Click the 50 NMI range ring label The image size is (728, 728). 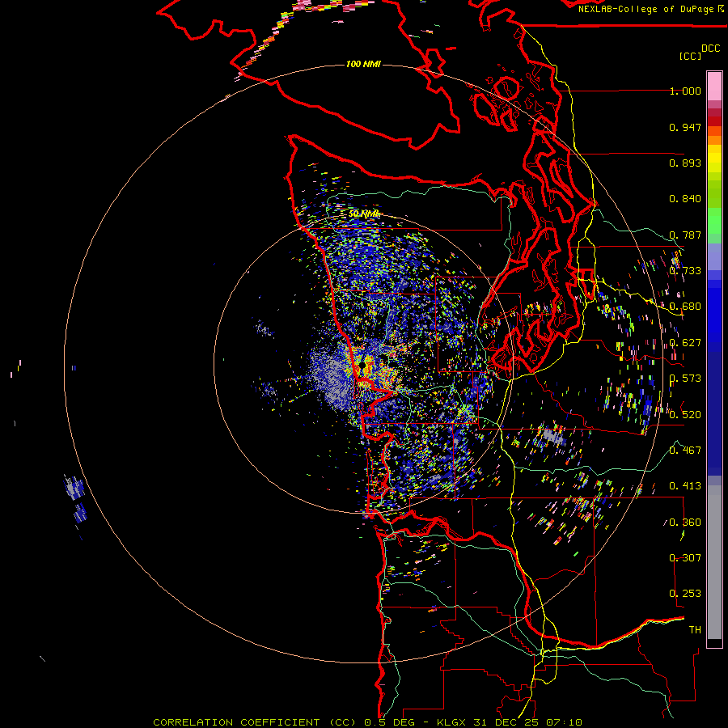pyautogui.click(x=364, y=214)
